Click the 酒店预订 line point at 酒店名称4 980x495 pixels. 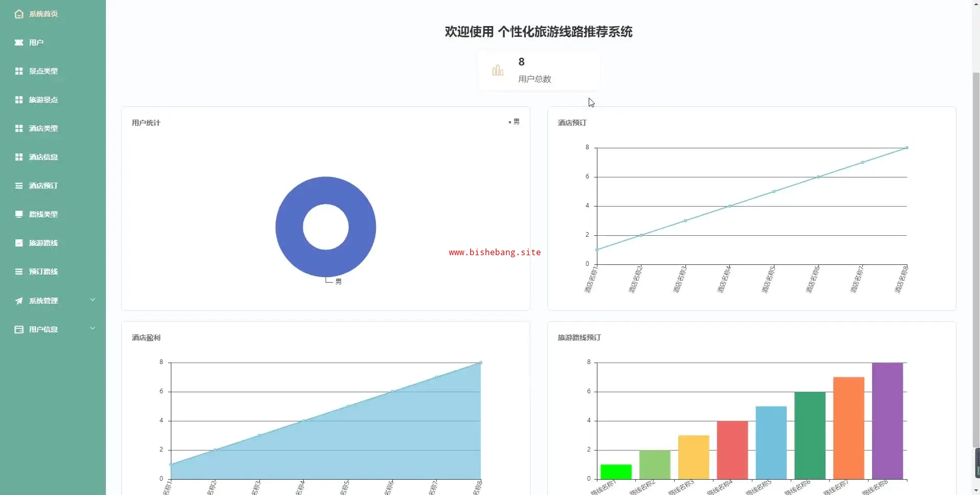730,206
